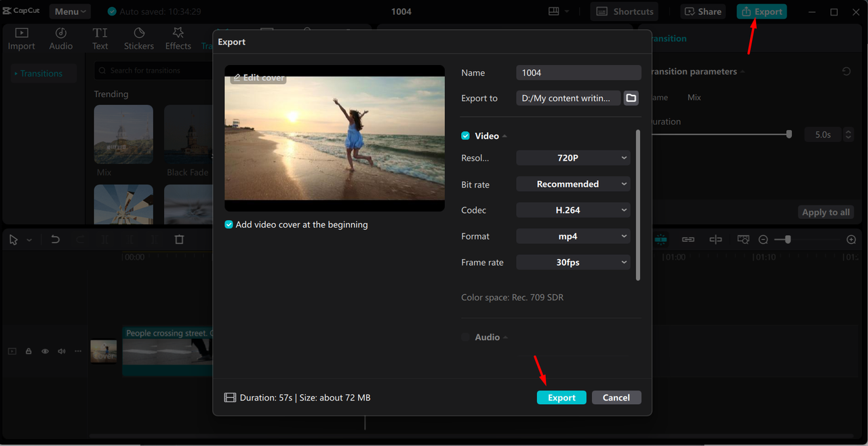This screenshot has width=868, height=446.
Task: Click the transition duration slider handle
Action: (x=789, y=134)
